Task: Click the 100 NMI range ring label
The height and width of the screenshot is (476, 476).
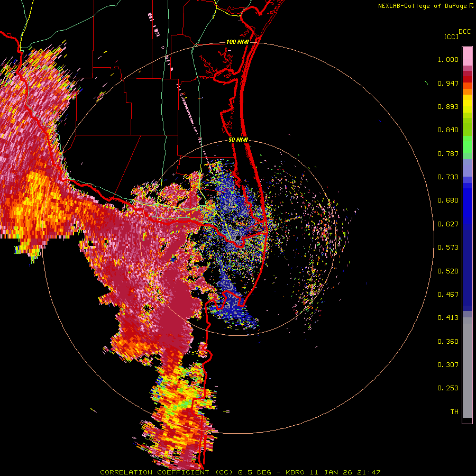Action: (237, 42)
